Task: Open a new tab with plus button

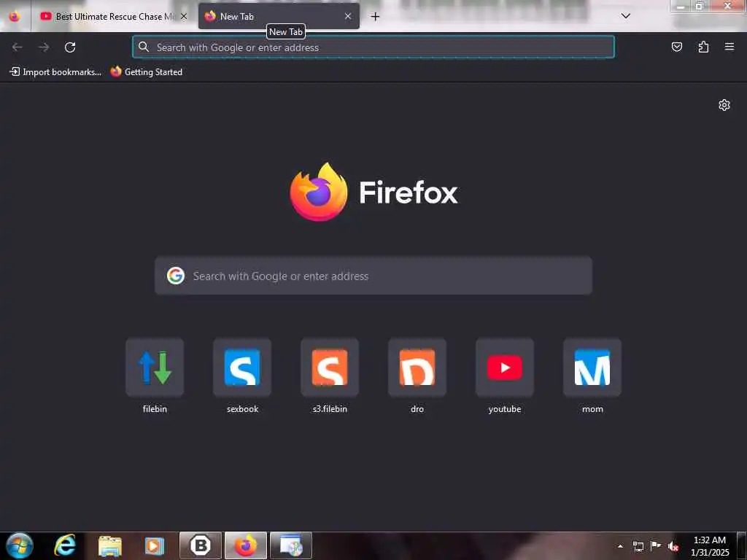Action: pos(376,17)
